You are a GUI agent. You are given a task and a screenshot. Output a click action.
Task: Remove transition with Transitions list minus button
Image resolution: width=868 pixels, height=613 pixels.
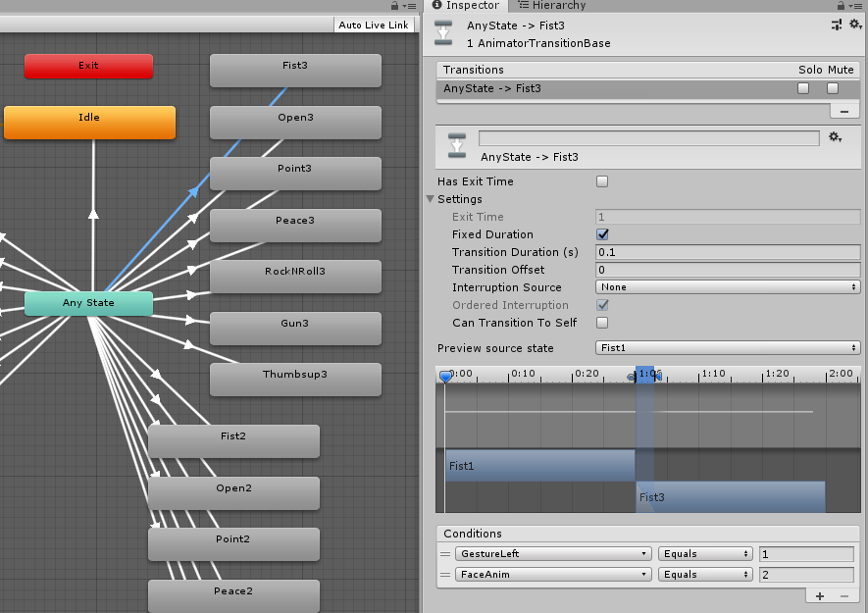click(843, 112)
